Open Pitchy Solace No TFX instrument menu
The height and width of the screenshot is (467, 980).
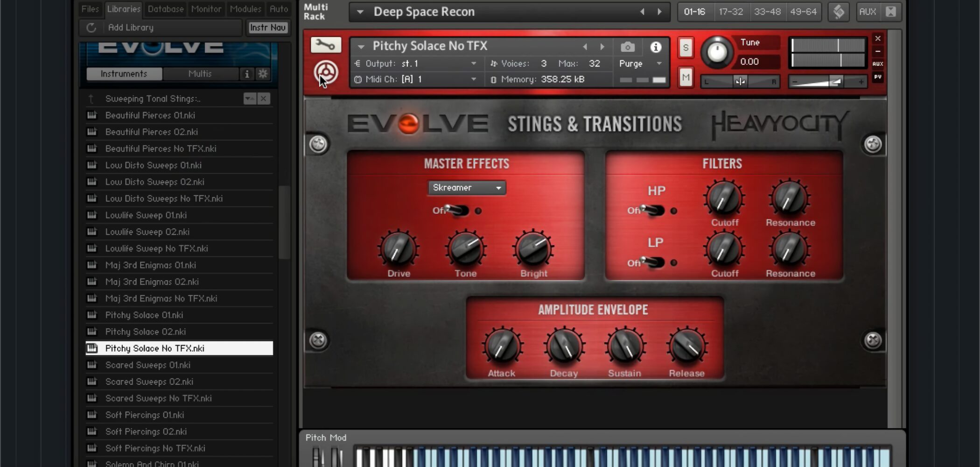tap(361, 47)
